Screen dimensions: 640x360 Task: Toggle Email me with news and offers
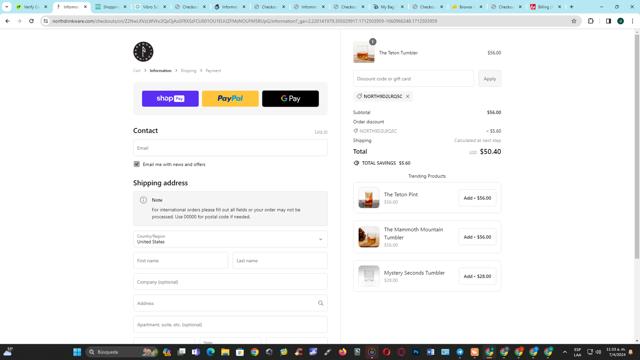click(137, 164)
